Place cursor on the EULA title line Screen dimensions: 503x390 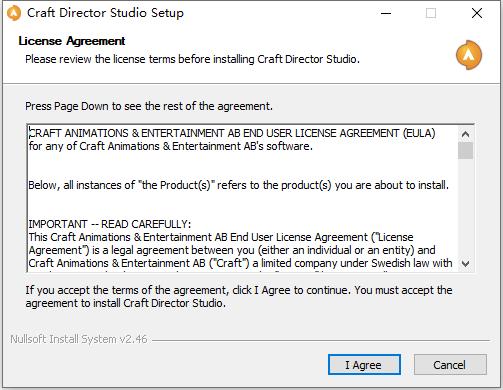click(x=232, y=133)
